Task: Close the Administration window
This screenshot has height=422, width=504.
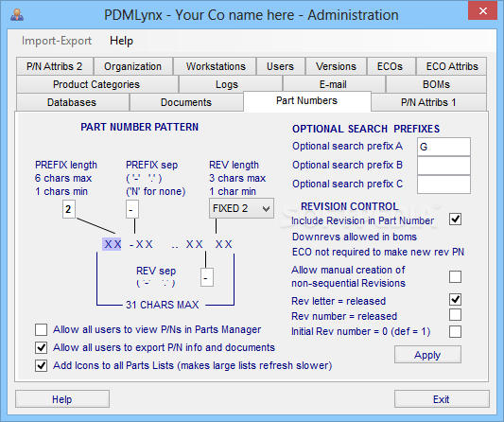Action: pos(483,11)
